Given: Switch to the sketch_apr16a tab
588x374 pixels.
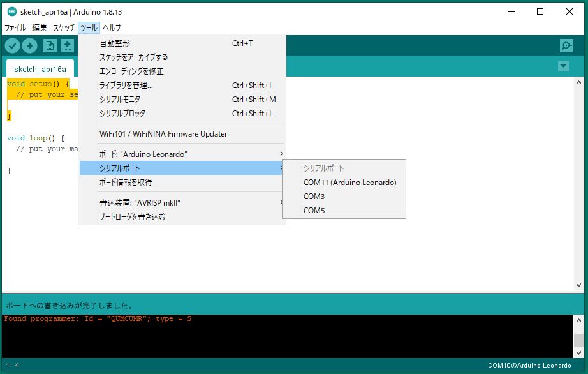Looking at the screenshot, I should (40, 70).
